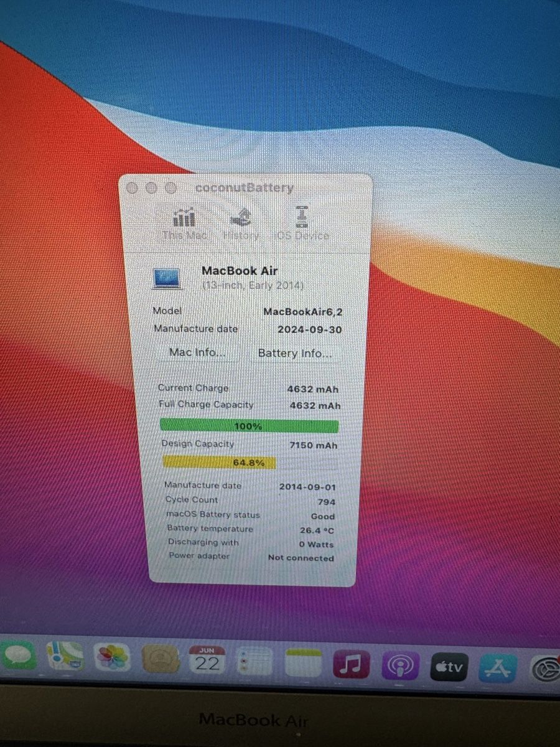Click the MacBook Air laptop icon
560x747 pixels.
(167, 278)
